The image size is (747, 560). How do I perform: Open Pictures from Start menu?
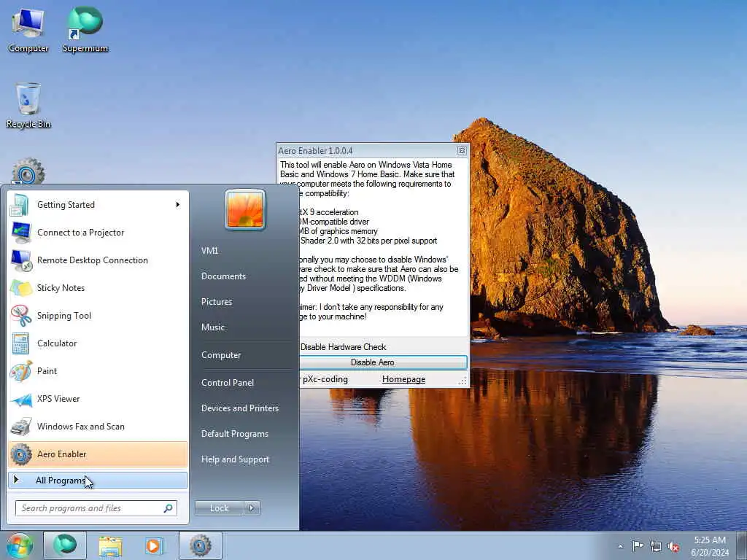pos(217,302)
